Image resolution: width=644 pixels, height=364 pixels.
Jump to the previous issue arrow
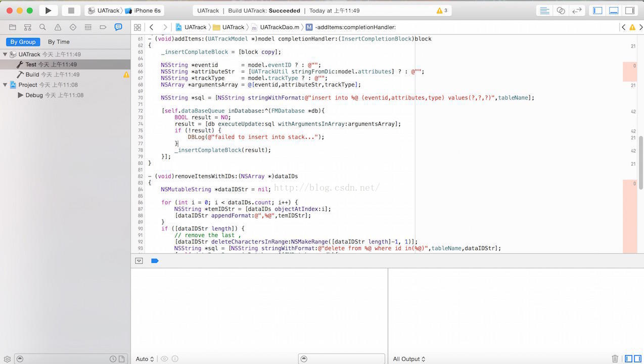point(623,27)
